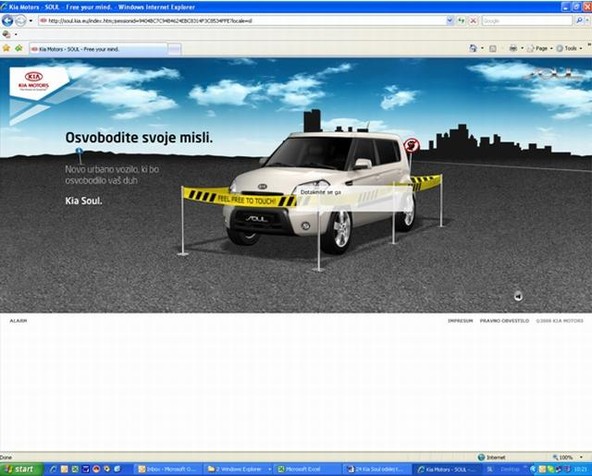Click the ALARM footer link
The height and width of the screenshot is (476, 592).
point(18,321)
